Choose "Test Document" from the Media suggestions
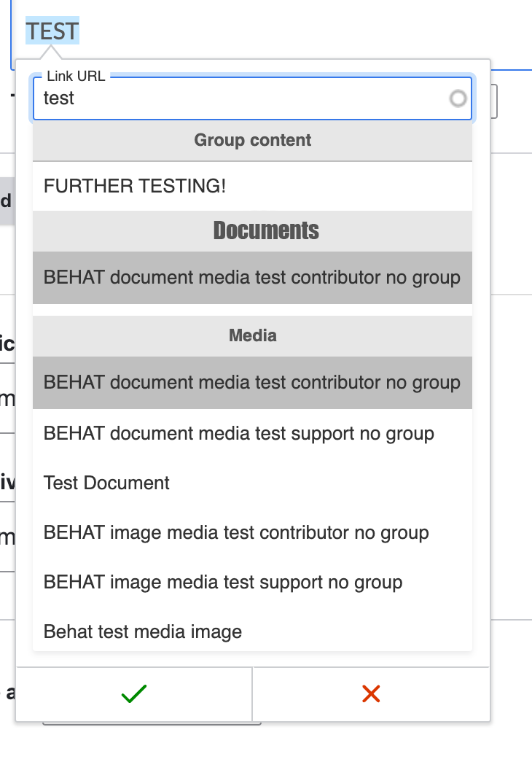Image resolution: width=532 pixels, height=770 pixels. pyautogui.click(x=106, y=483)
